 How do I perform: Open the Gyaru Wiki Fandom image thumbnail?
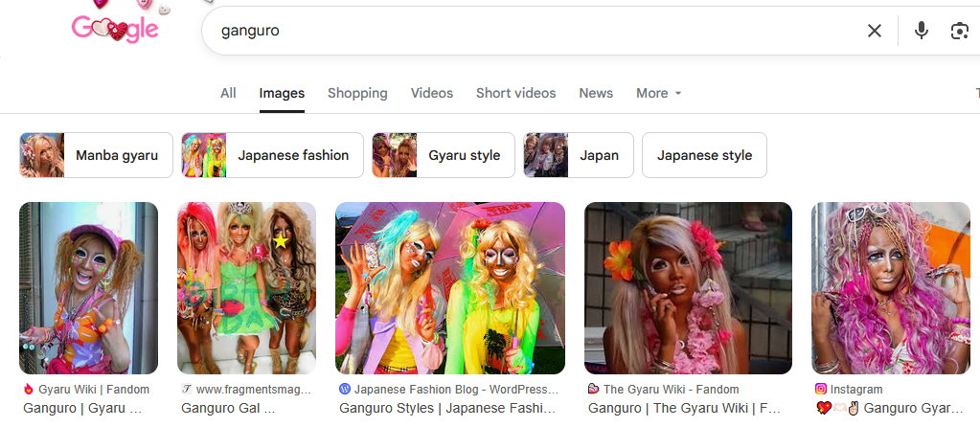click(x=89, y=288)
